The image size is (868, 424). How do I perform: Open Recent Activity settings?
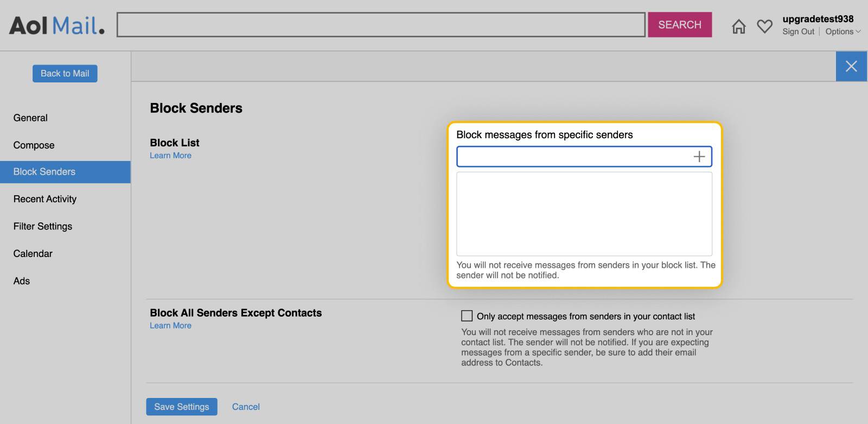pos(45,199)
